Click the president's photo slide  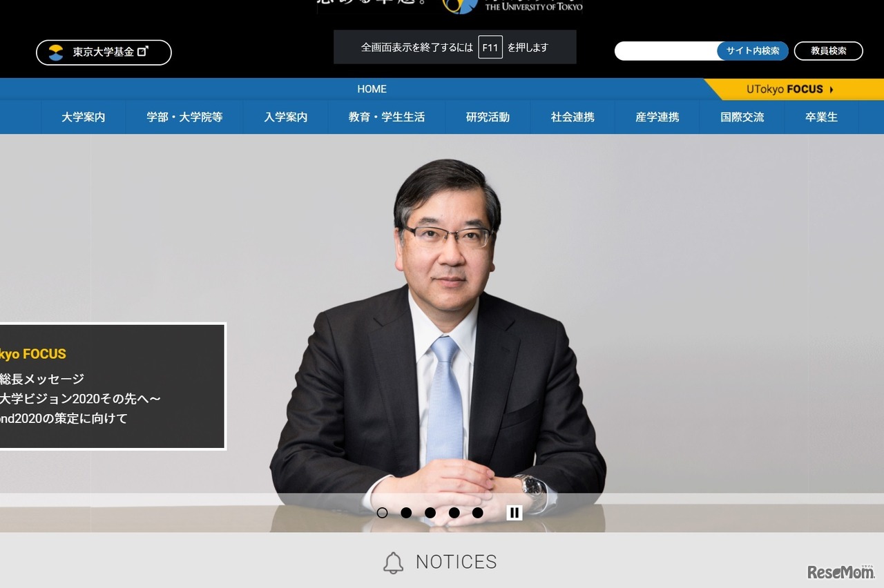[x=442, y=333]
